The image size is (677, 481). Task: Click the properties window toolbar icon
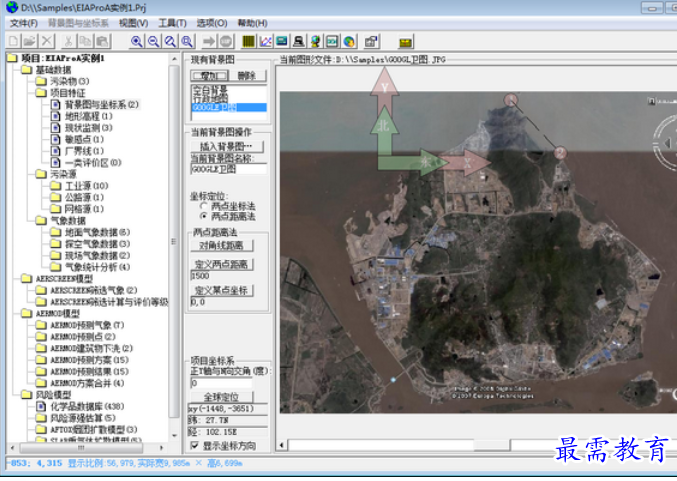pos(371,41)
